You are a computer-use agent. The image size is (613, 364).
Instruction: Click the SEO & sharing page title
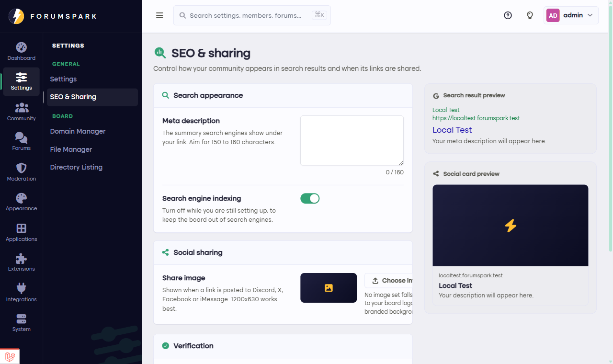coord(211,53)
